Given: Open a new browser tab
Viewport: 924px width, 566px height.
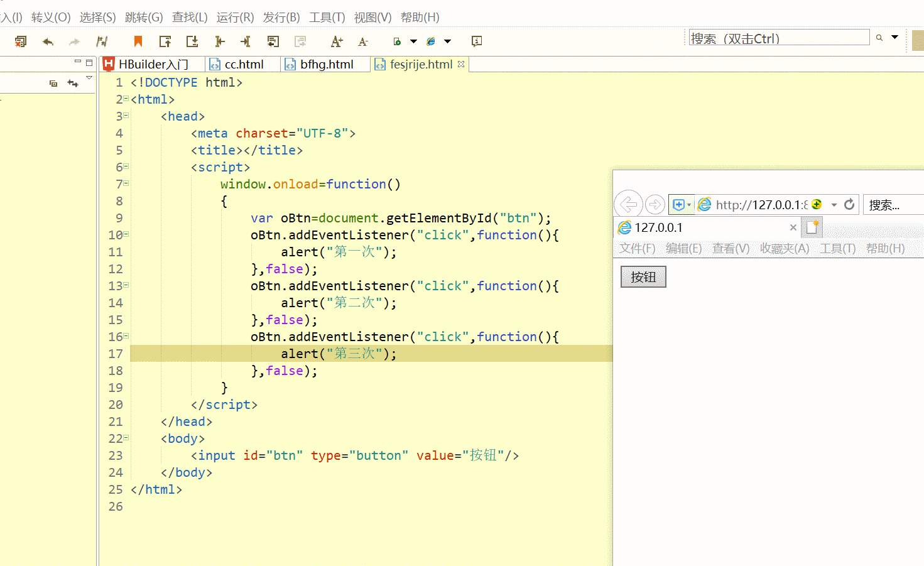Looking at the screenshot, I should (x=812, y=227).
